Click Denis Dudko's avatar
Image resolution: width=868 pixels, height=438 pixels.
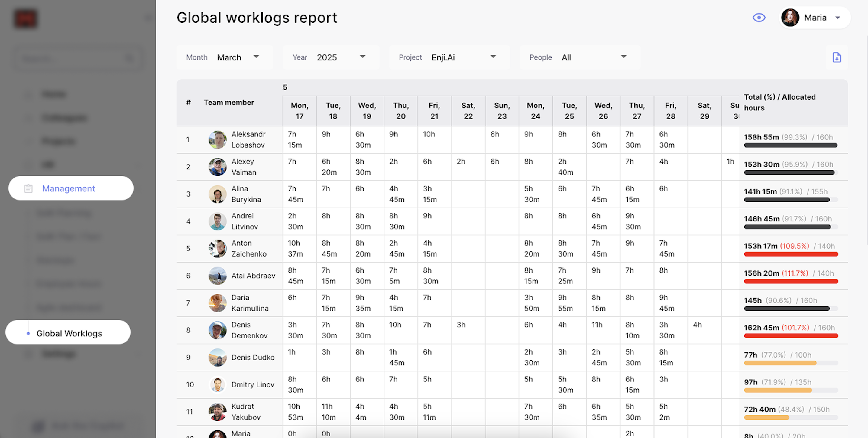(217, 358)
